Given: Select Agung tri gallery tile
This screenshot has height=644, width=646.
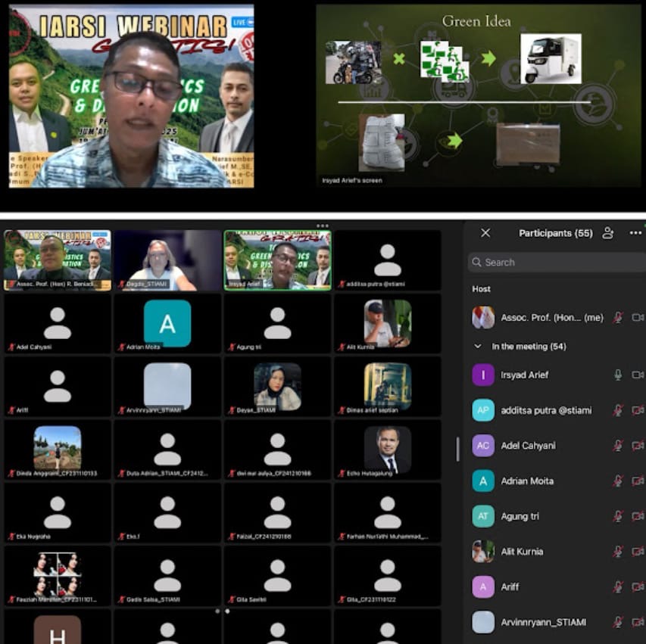Looking at the screenshot, I should pos(277,324).
